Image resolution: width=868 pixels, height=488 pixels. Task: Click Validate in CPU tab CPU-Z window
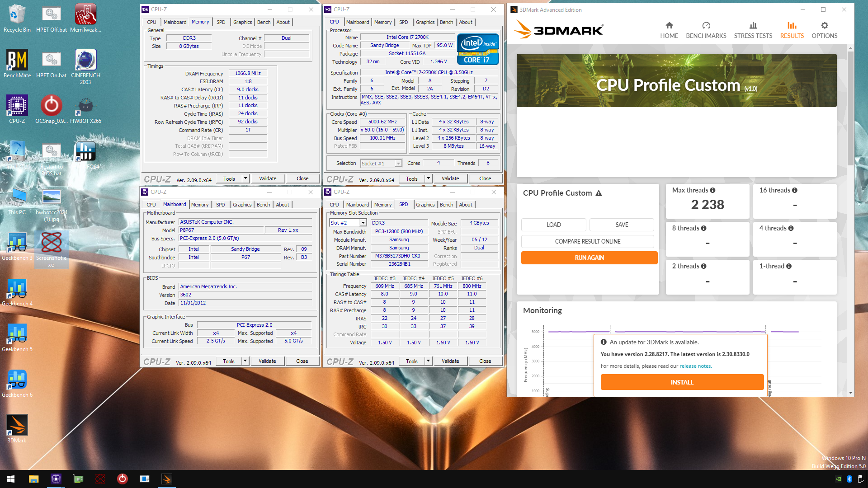[x=450, y=178]
